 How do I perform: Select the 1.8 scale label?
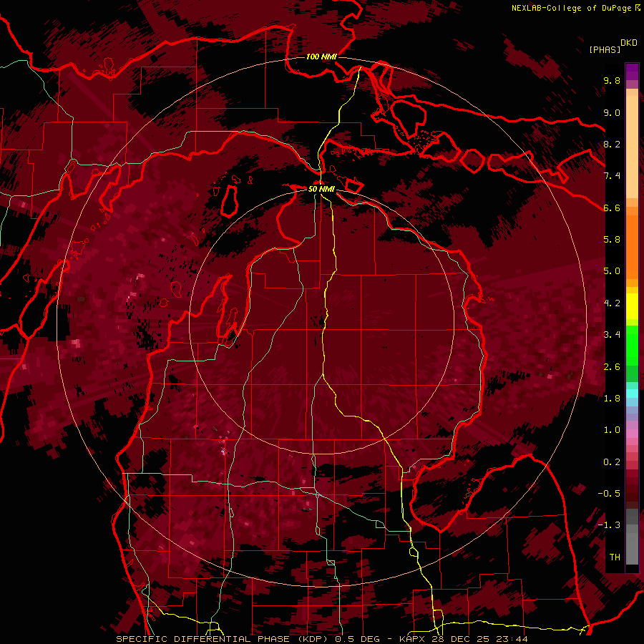(612, 399)
